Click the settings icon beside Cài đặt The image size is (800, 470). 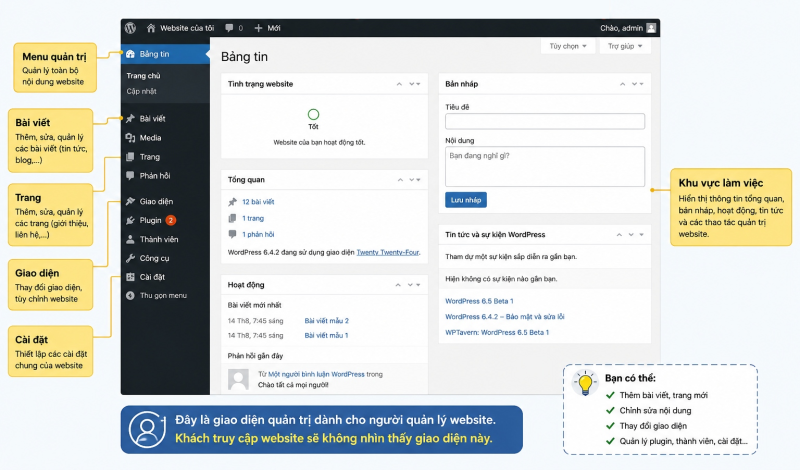coord(131,277)
